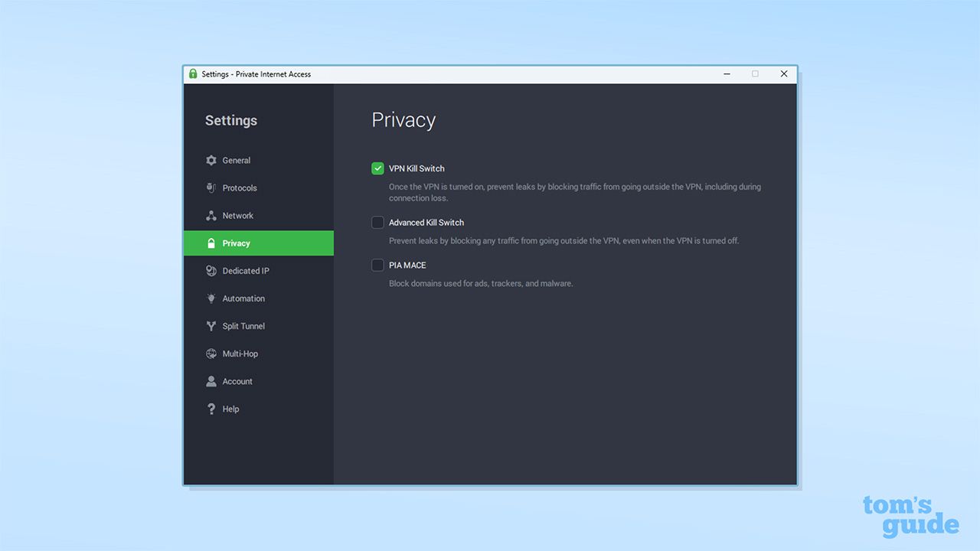Minimize the Settings window

click(x=726, y=74)
